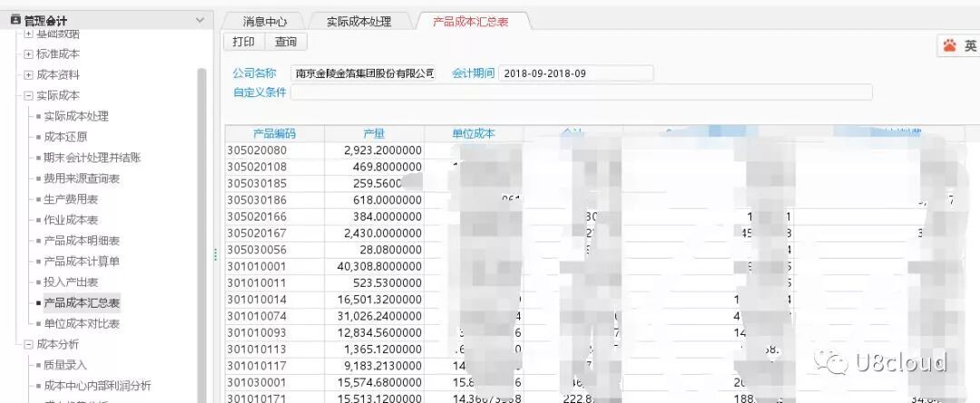Click the Baidu input method paw icon

pos(950,45)
